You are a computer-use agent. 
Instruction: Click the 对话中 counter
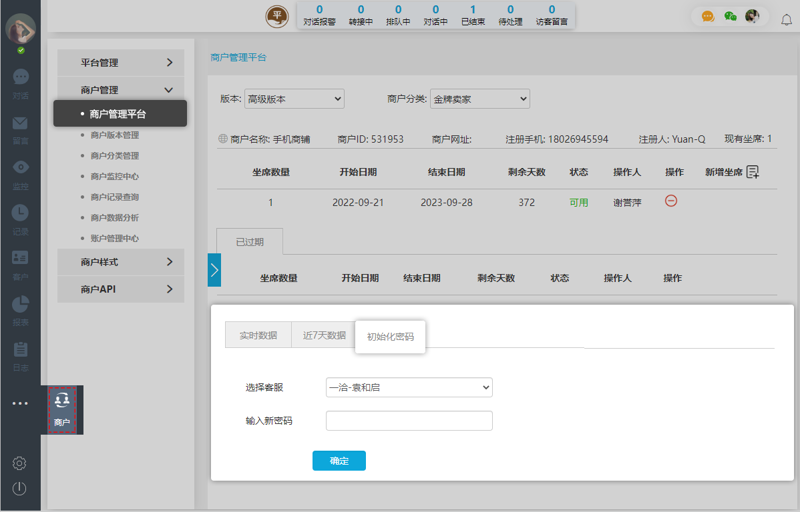[435, 15]
